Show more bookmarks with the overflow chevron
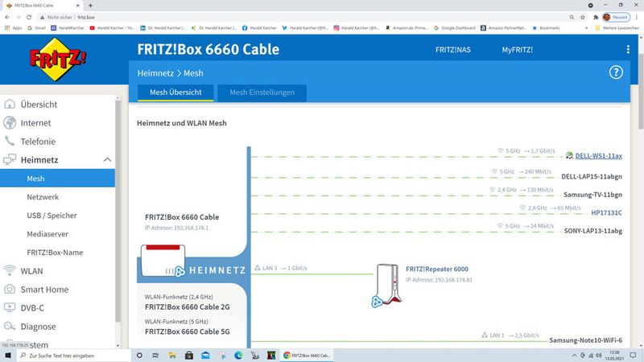This screenshot has height=362, width=644. coord(587,28)
